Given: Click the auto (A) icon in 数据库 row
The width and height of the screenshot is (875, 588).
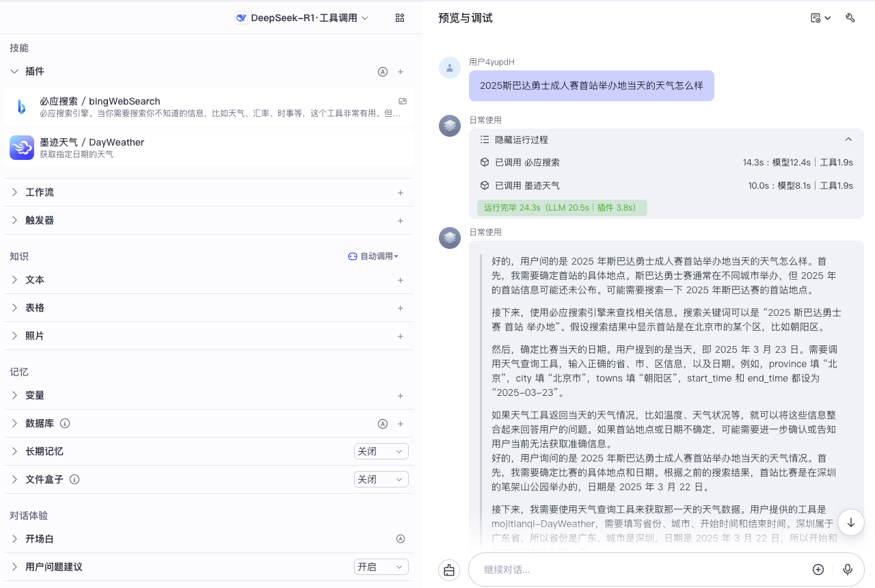Looking at the screenshot, I should click(383, 424).
